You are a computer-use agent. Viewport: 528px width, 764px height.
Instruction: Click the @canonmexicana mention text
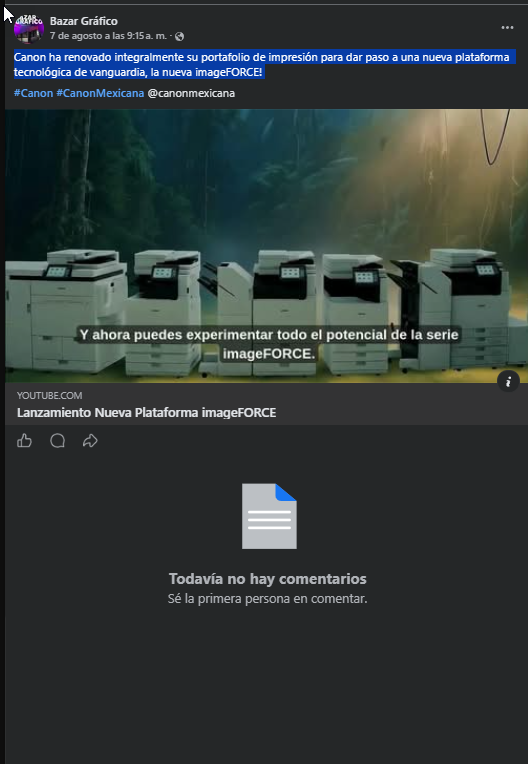click(x=191, y=93)
